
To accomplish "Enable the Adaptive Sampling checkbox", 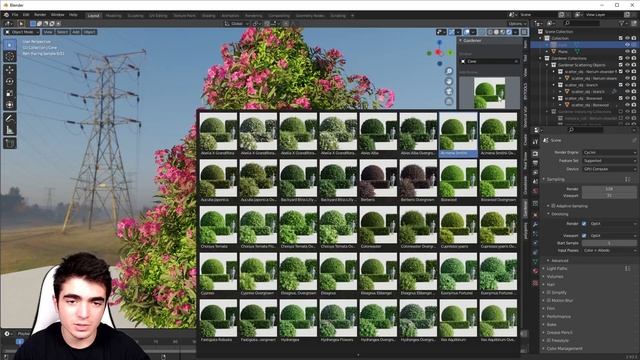I will tap(553, 206).
